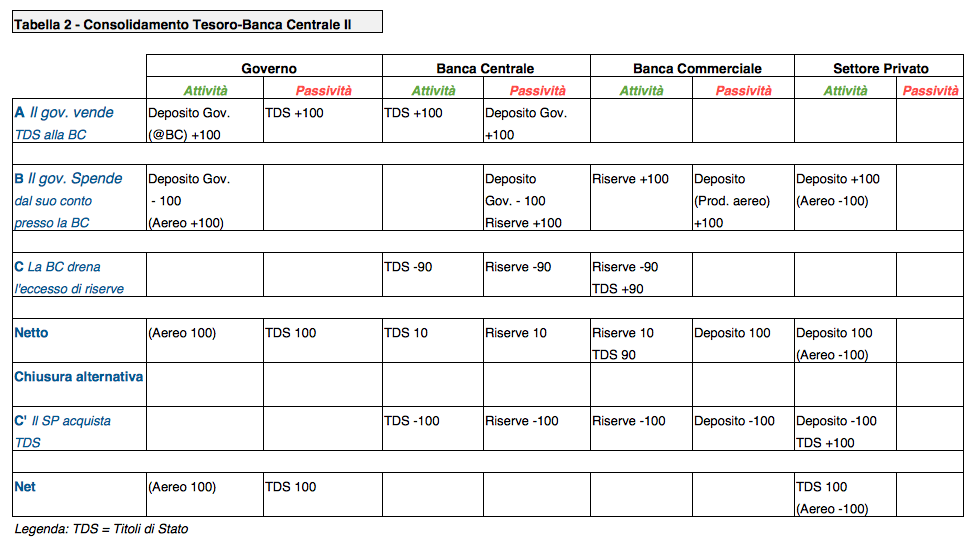Viewport: 974px width, 544px height.
Task: Click row label 'C' Il SP acquista'
Action: (63, 421)
